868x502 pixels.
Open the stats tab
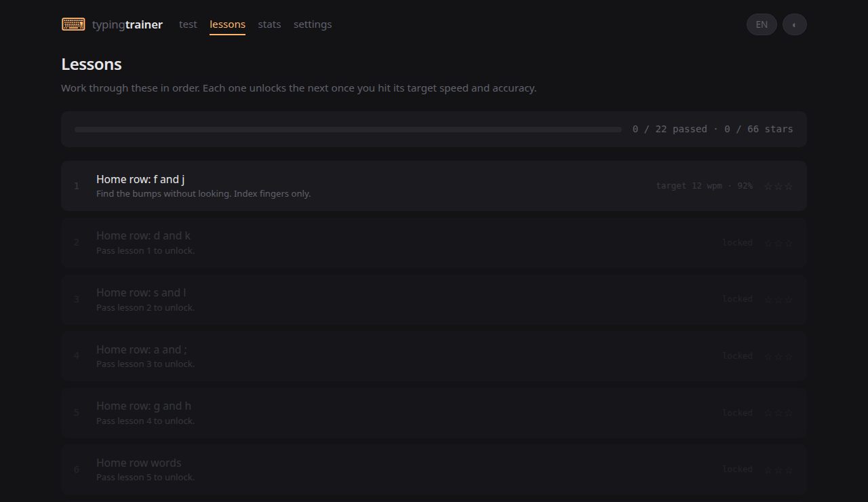(269, 24)
